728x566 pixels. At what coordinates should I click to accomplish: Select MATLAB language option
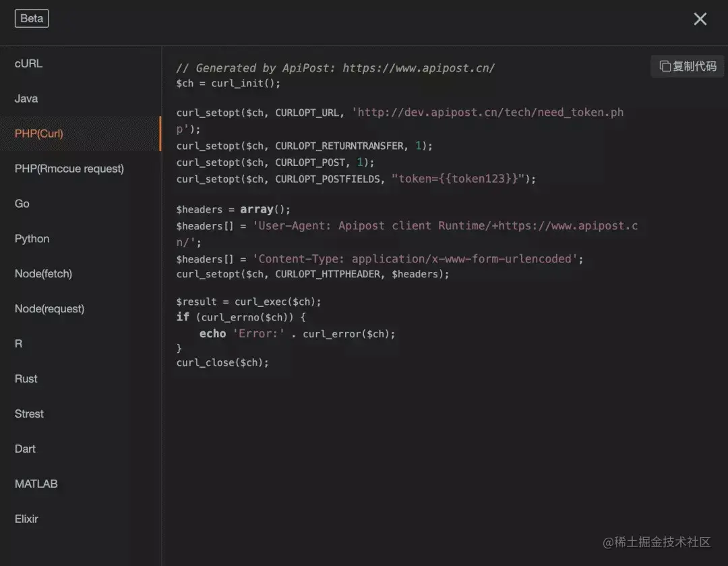81,484
